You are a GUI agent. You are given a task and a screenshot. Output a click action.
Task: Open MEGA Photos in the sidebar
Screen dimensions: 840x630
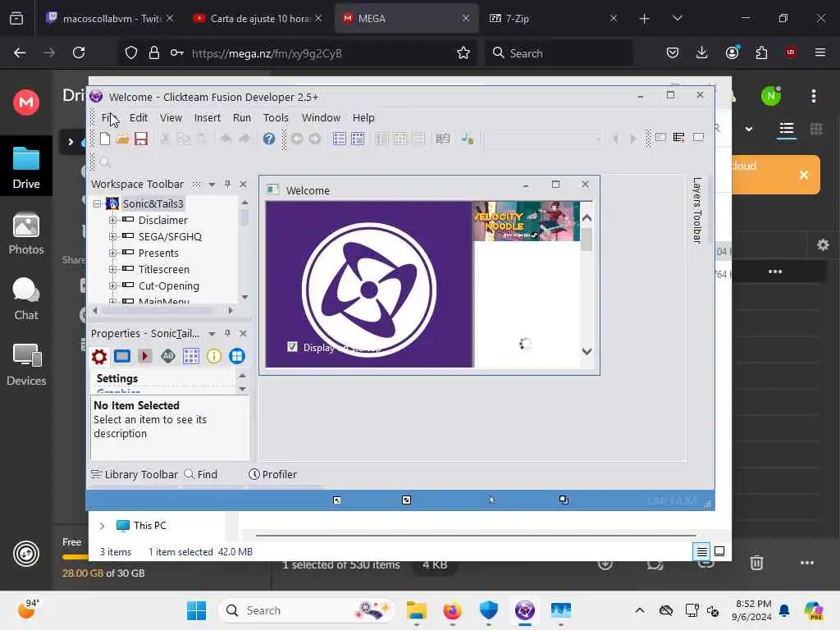click(26, 233)
